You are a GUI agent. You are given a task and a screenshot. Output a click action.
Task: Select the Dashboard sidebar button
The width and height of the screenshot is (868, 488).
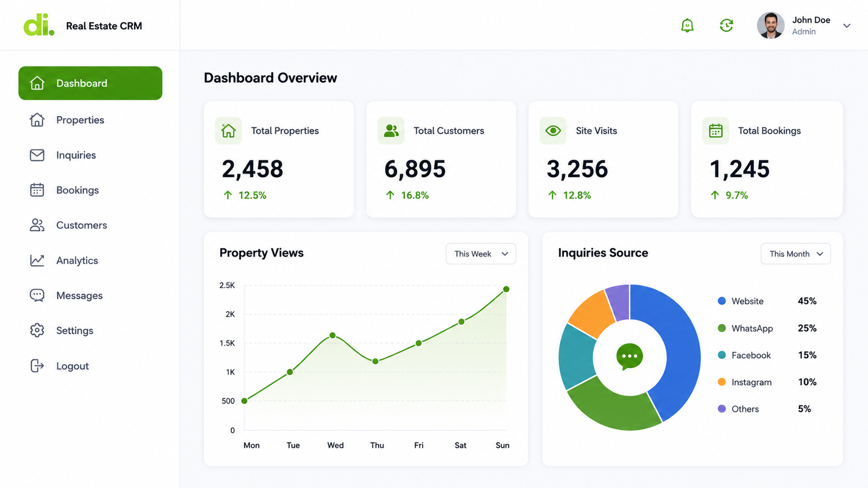click(x=90, y=83)
